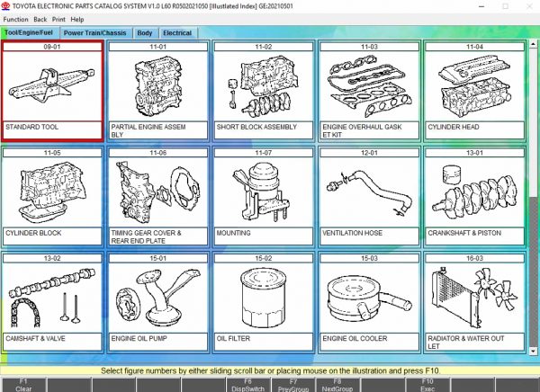540x392 pixels.
Task: Open the Cylinder Head illustration
Action: click(x=474, y=86)
